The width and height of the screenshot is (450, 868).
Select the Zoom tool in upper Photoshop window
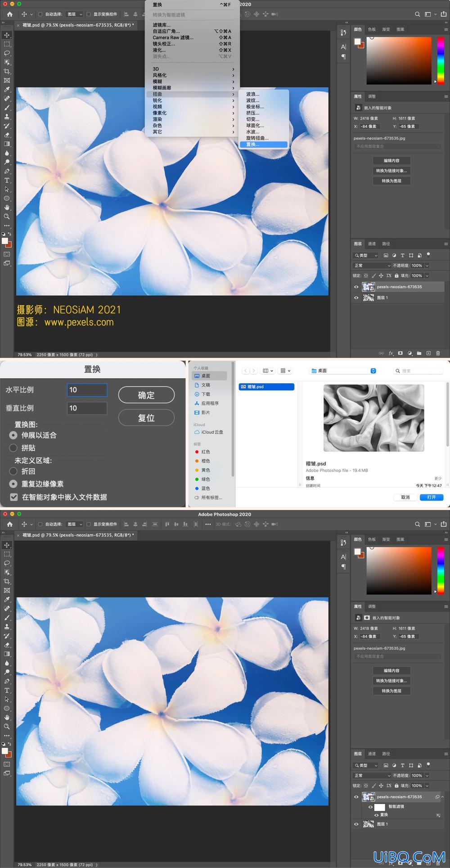point(7,217)
